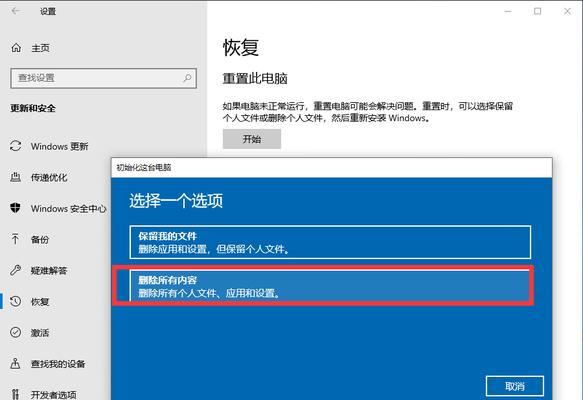Image resolution: width=583 pixels, height=400 pixels.
Task: Open Windows 安全中心 shield icon
Action: 16,208
